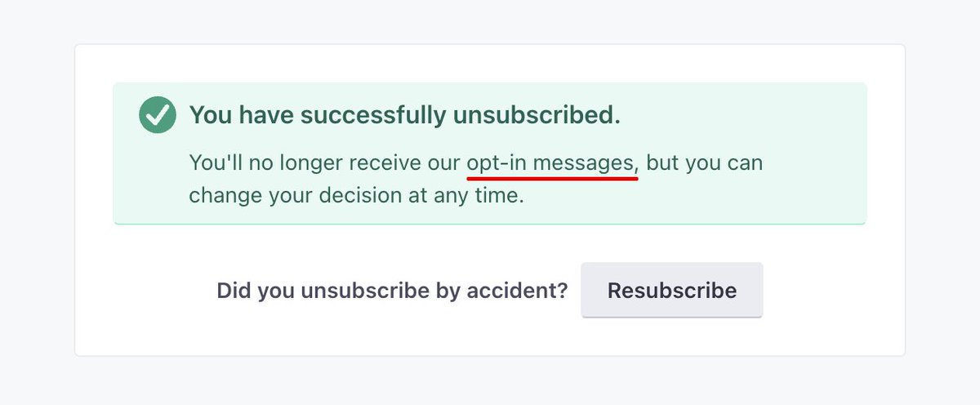
Task: Click the "but you can" text
Action: (x=704, y=163)
